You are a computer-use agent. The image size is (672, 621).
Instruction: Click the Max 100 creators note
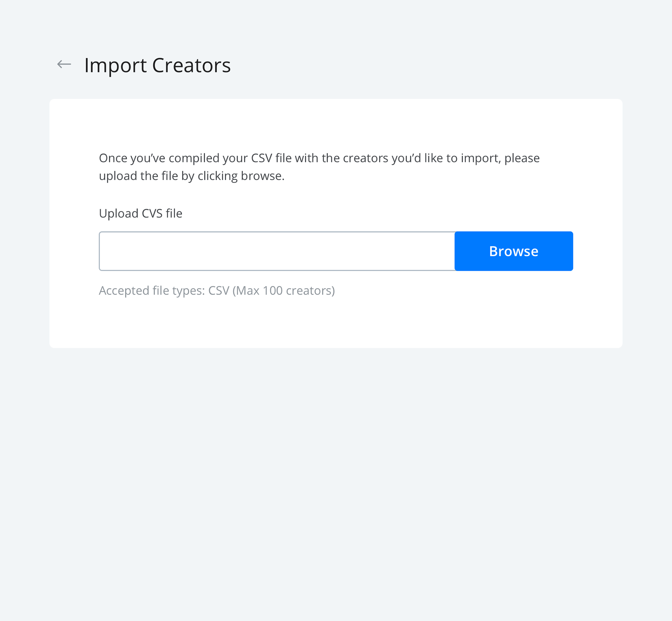click(284, 291)
